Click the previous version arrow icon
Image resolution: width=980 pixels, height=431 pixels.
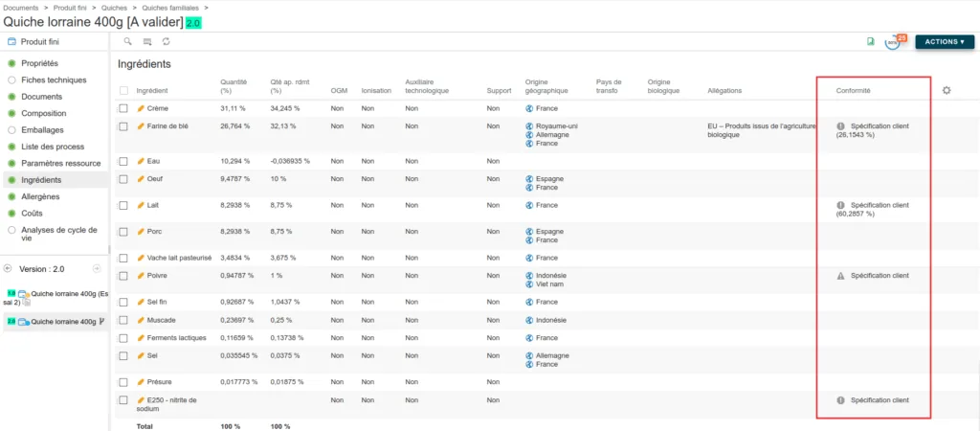[x=8, y=268]
